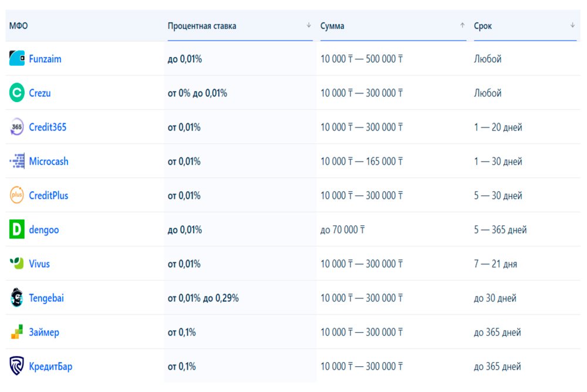Click dengoo amount 'до 70 000 ₸'
The image size is (587, 392).
pos(343,229)
